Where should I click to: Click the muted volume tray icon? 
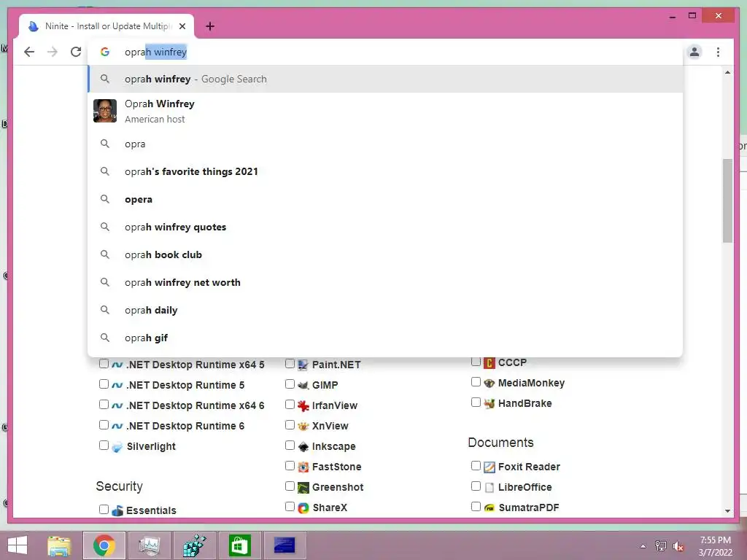[678, 546]
